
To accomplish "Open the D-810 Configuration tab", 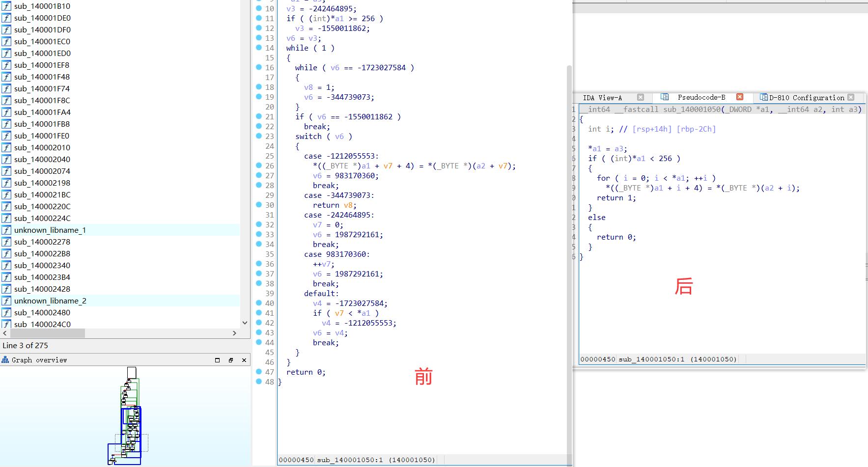I will click(x=806, y=98).
